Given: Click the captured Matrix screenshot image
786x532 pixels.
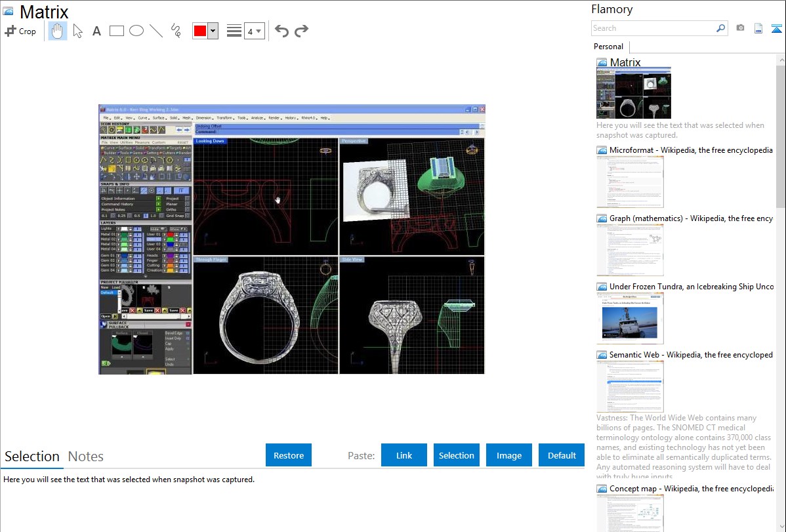Looking at the screenshot, I should tap(292, 239).
